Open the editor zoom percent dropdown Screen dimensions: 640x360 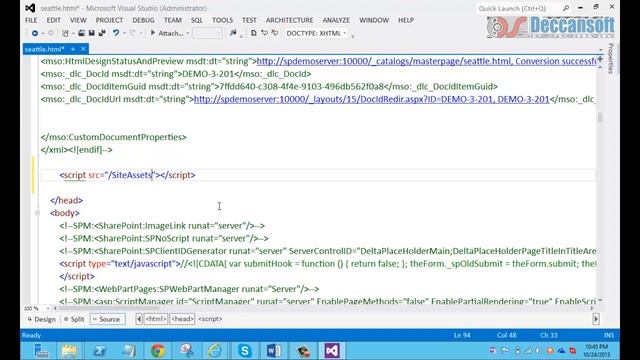coord(47,309)
